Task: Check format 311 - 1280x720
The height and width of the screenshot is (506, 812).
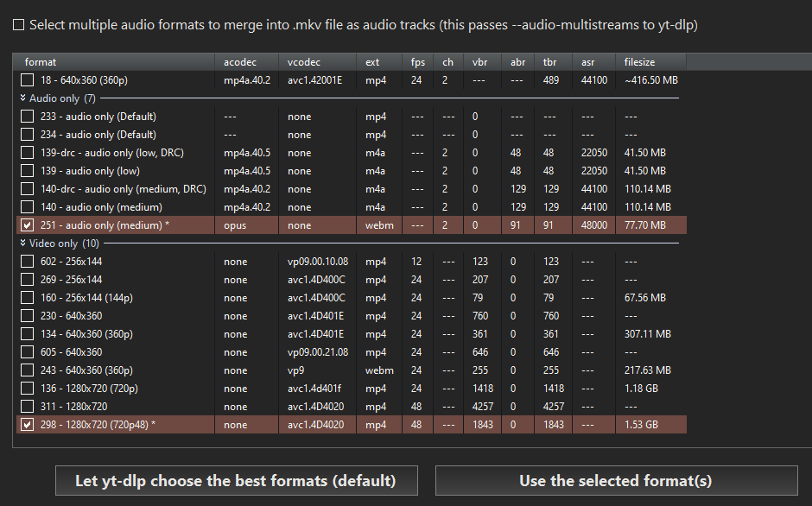Action: point(27,407)
